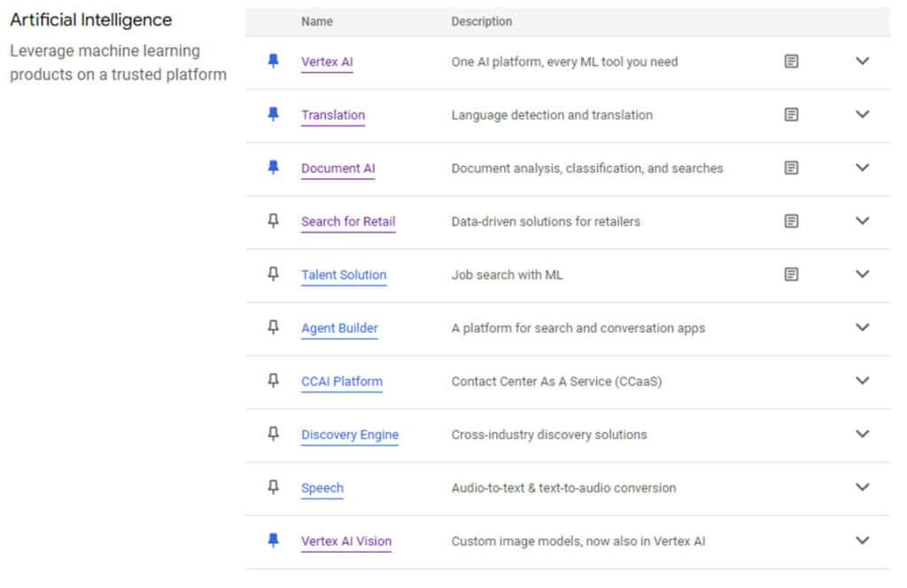Select the Artificial Intelligence section heading

click(90, 19)
